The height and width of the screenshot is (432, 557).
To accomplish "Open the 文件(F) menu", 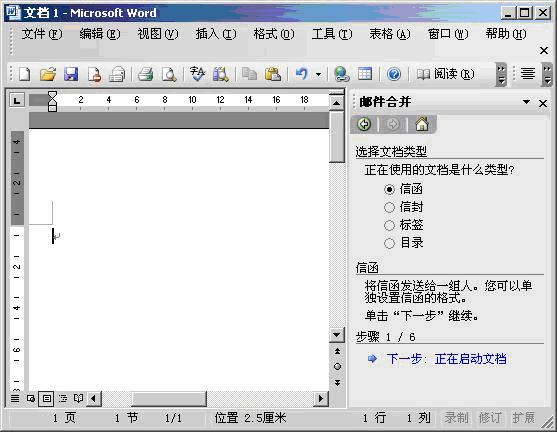I will pyautogui.click(x=42, y=34).
